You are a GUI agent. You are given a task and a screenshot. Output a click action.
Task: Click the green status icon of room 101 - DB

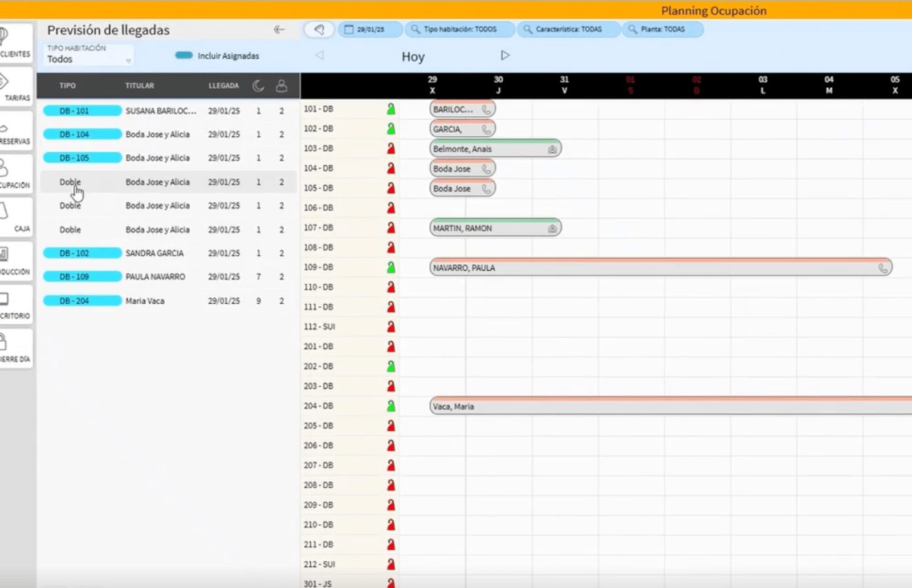391,109
